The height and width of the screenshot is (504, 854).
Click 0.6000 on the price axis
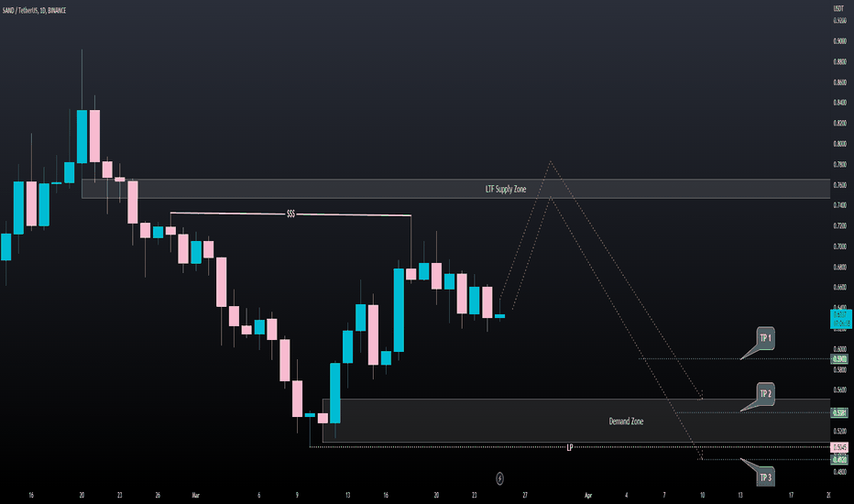(x=839, y=349)
